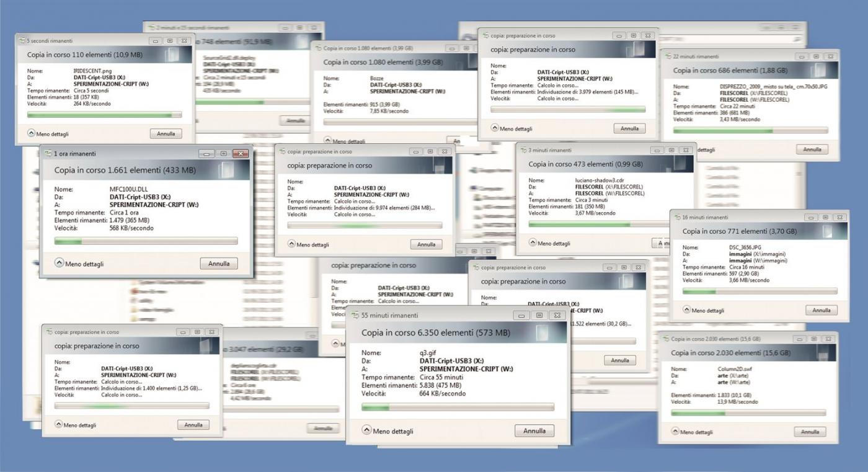Click the title bar icon of the "55 minuti rimanenti" dialog
This screenshot has width=868, height=472.
(355, 316)
